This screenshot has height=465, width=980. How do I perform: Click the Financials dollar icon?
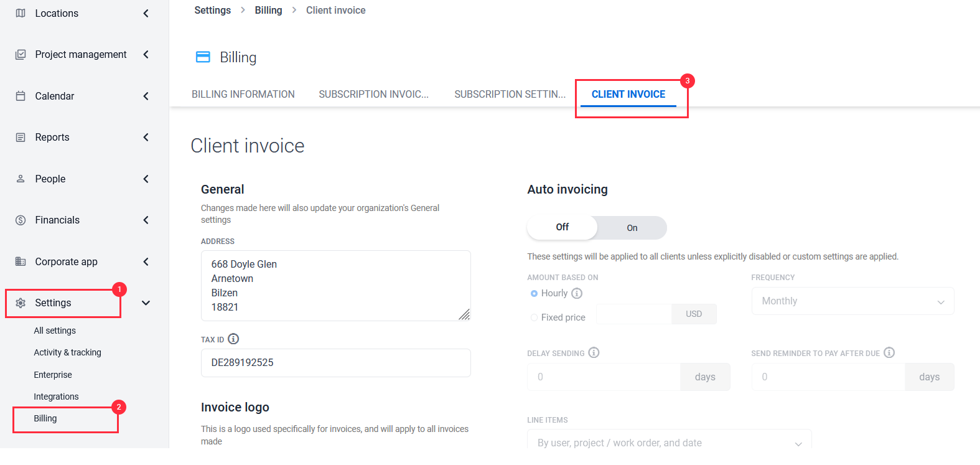coord(21,220)
